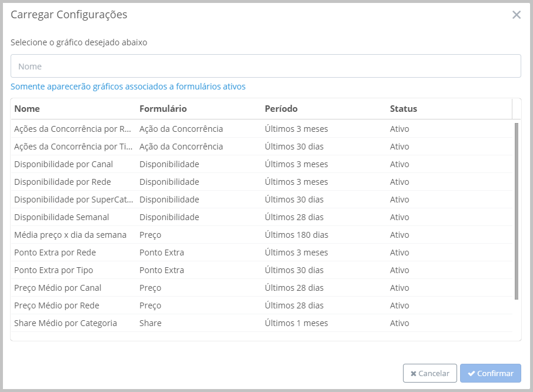Sort table by Nome column header
Viewport: 533px width, 392px height.
tap(27, 109)
